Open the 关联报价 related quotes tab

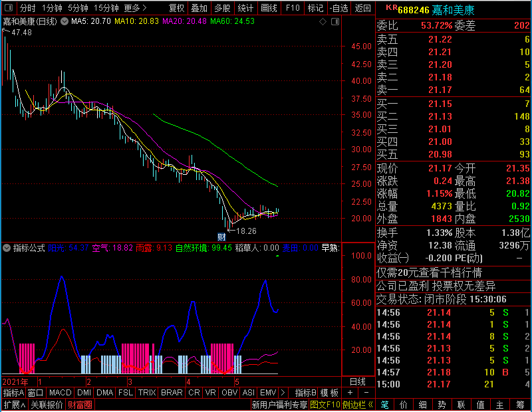coord(47,405)
